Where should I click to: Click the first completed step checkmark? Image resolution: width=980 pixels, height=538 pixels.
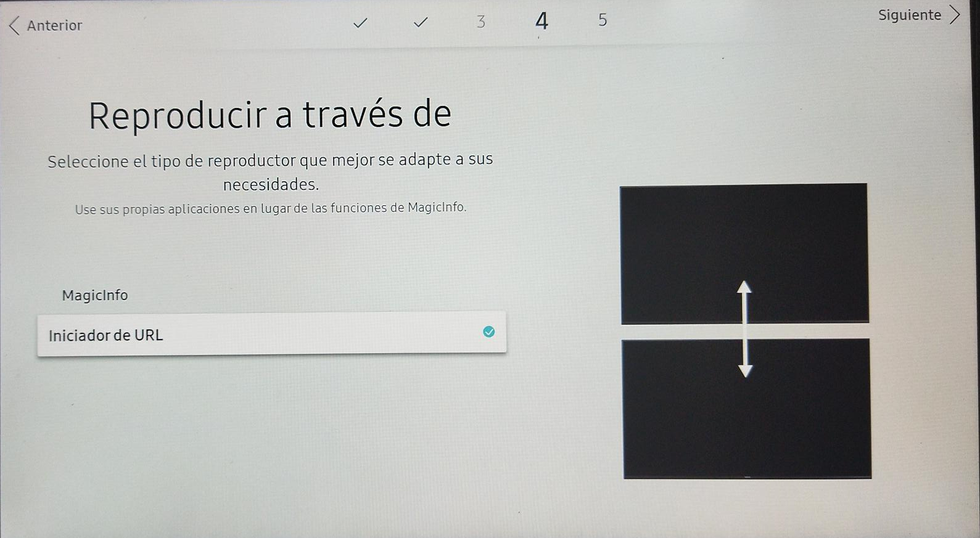(360, 23)
